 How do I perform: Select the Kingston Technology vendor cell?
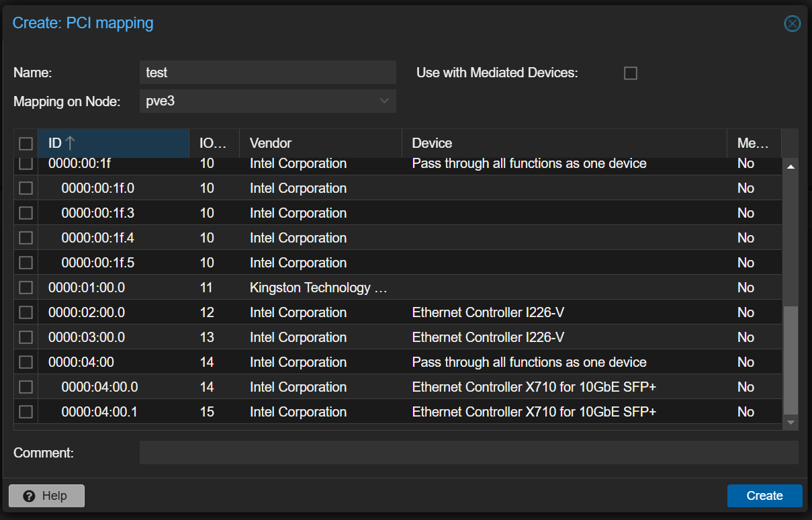pyautogui.click(x=319, y=288)
